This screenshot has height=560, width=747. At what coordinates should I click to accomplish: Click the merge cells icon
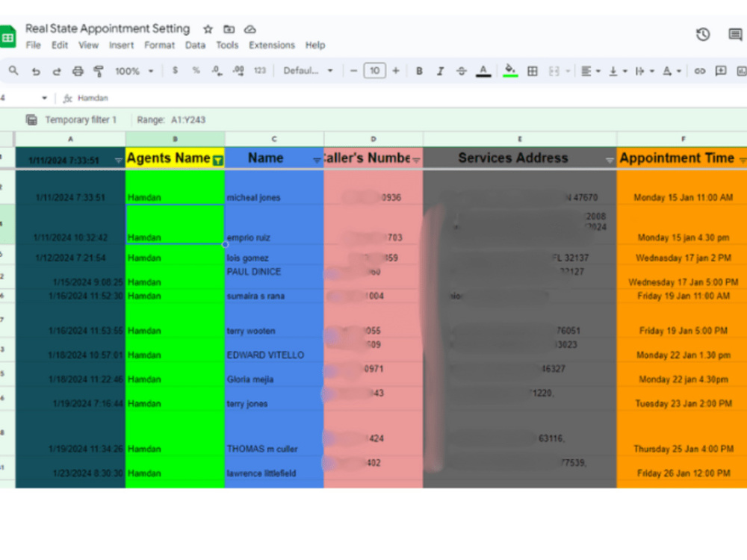click(554, 71)
